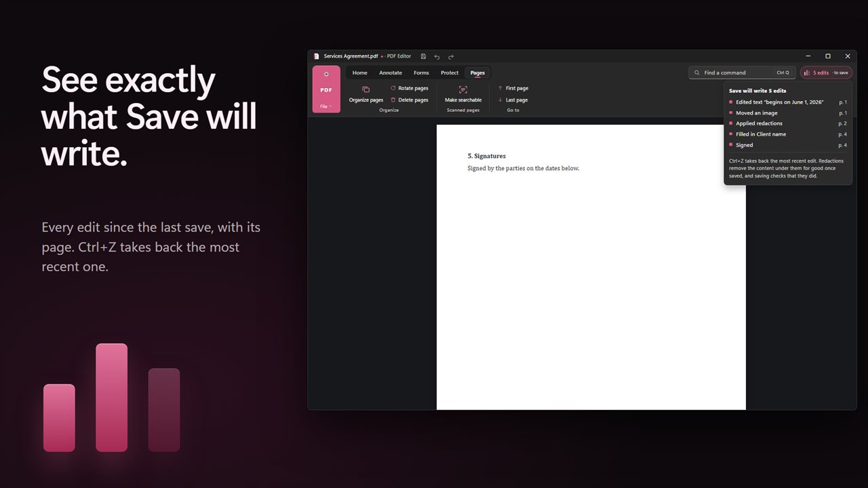Run Make searchable on scanned pages

coord(463,94)
